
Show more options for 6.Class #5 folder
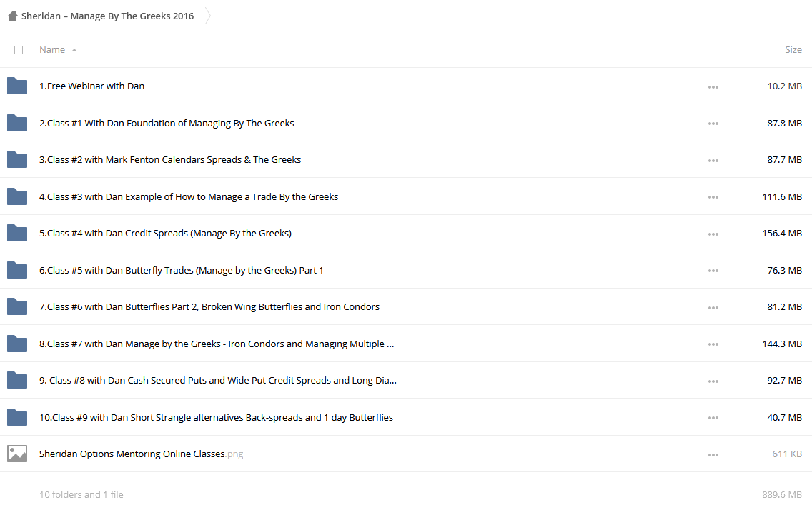(x=713, y=271)
